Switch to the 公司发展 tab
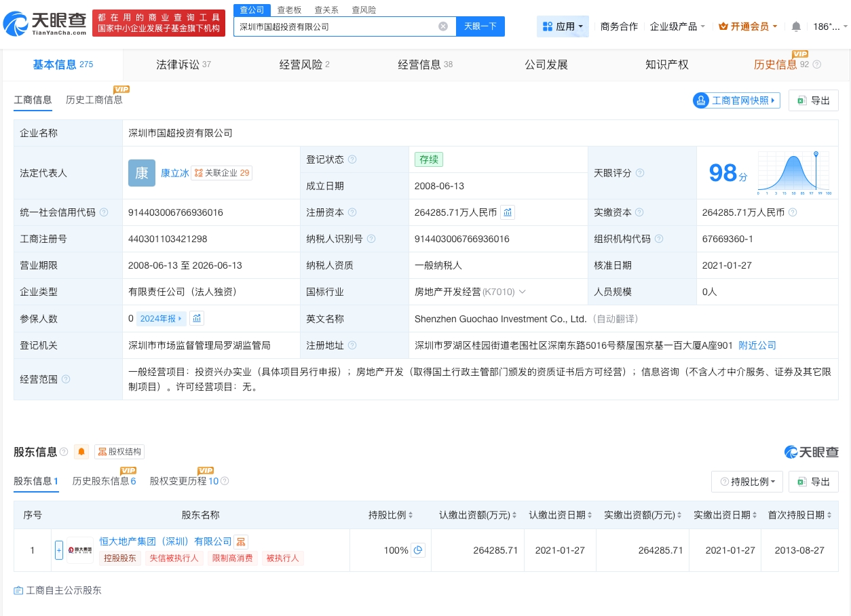Viewport: 851px width, 616px height. click(546, 64)
